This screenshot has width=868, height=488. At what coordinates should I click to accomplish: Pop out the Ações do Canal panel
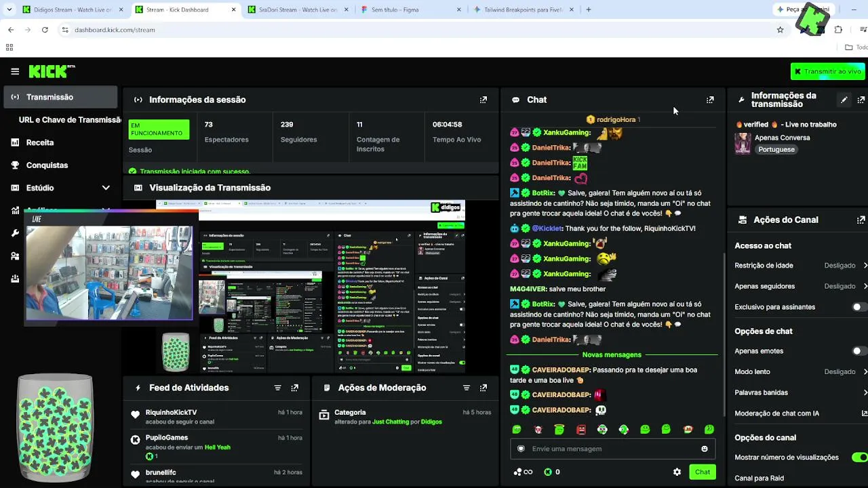tap(861, 220)
